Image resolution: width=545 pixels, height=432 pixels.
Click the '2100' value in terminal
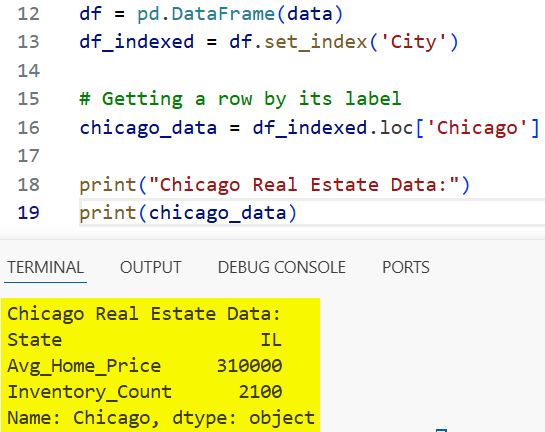260,392
